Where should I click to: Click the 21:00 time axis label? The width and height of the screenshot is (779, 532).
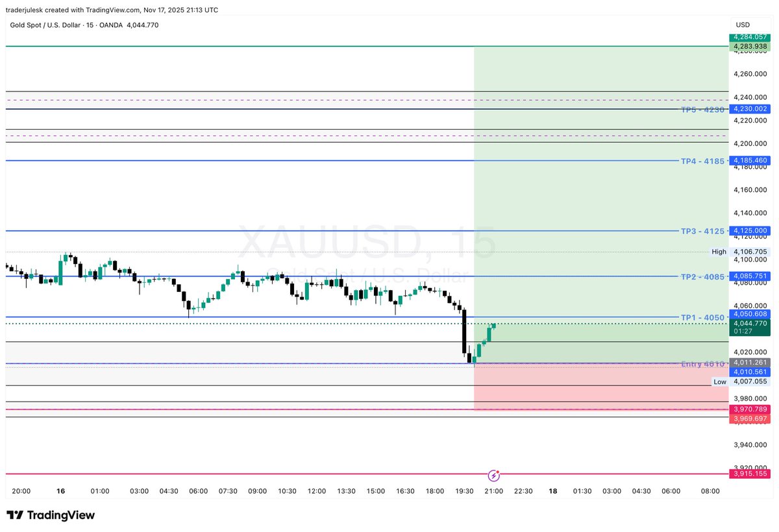493,491
